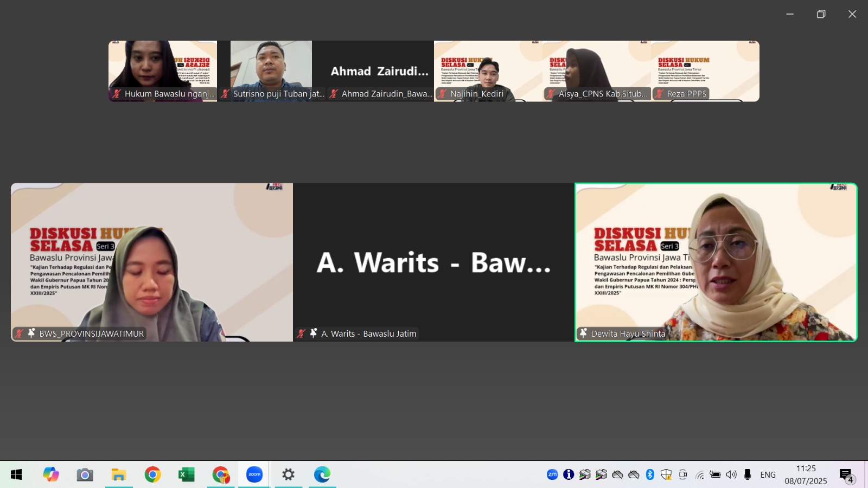The image size is (868, 488).
Task: Open File Explorer from the taskbar
Action: pyautogui.click(x=119, y=474)
